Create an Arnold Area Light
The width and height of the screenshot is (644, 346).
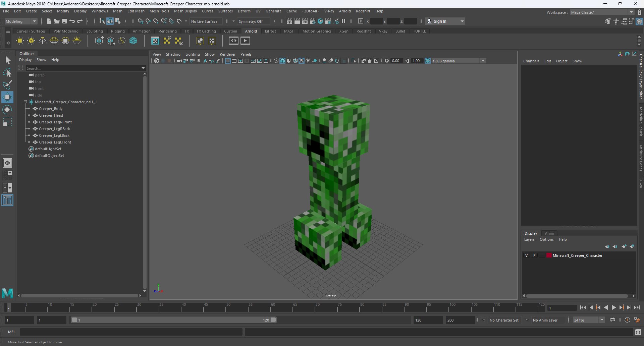(x=20, y=41)
